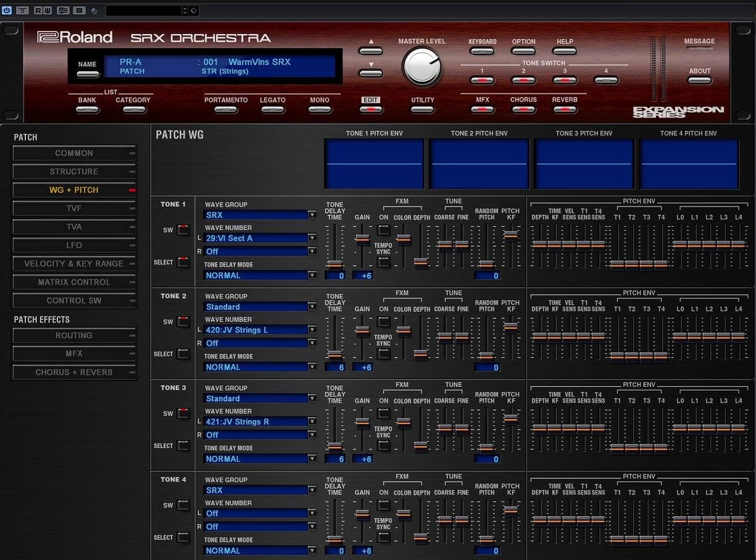Open the ROUTING effects page
The image size is (756, 560).
click(74, 336)
